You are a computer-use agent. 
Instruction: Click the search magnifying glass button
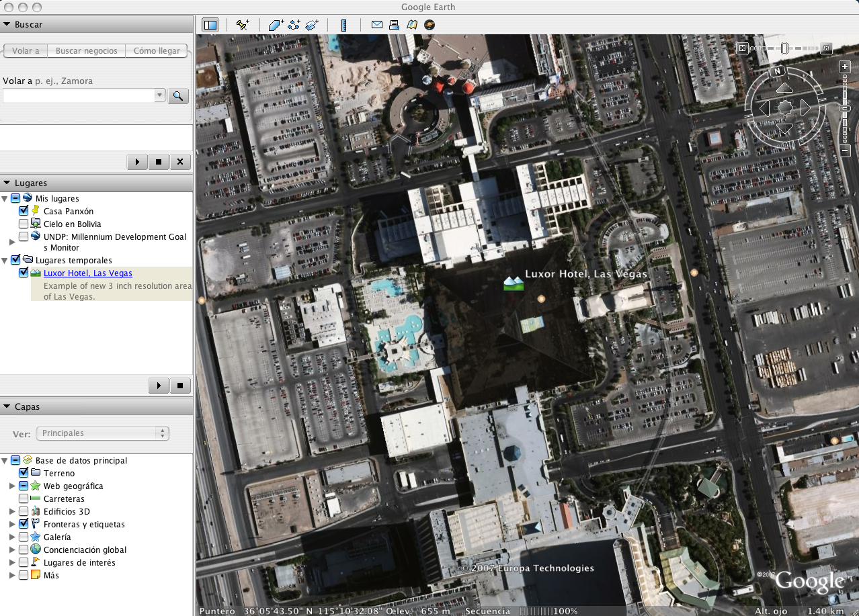click(178, 95)
